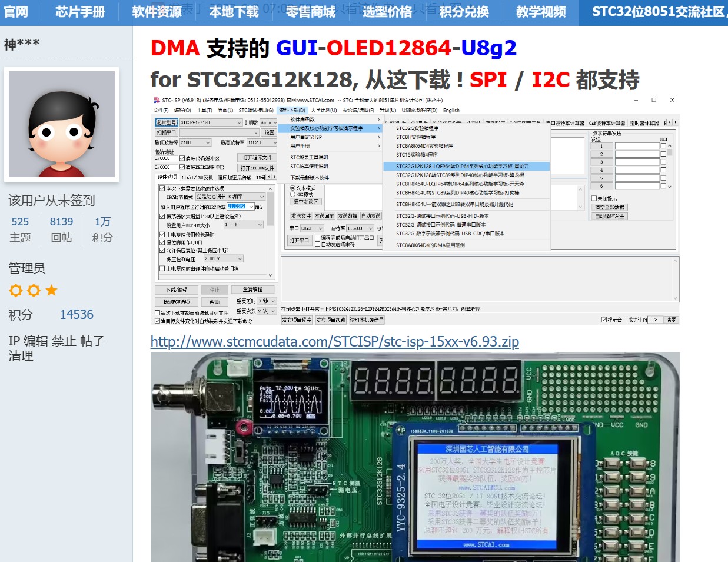Click the 下载/编程 button
728x562 pixels.
[176, 290]
